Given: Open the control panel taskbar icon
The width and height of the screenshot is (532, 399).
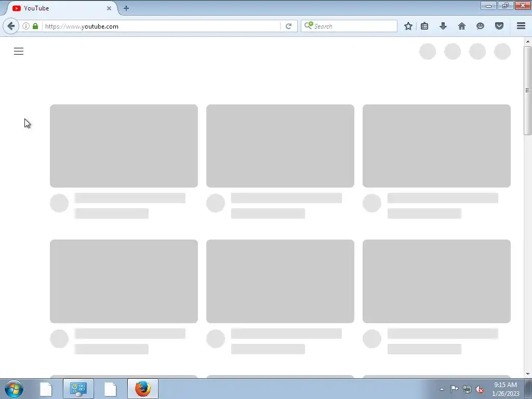Looking at the screenshot, I should pos(78,389).
